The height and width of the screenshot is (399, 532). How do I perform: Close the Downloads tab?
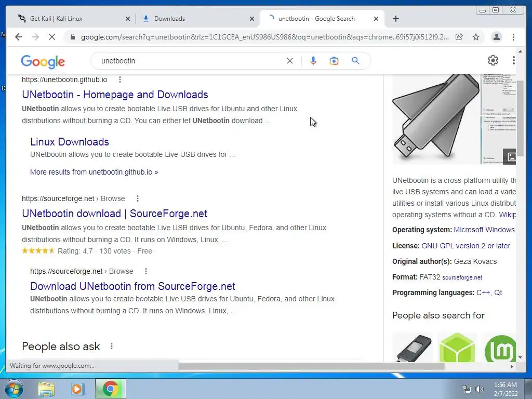point(252,19)
